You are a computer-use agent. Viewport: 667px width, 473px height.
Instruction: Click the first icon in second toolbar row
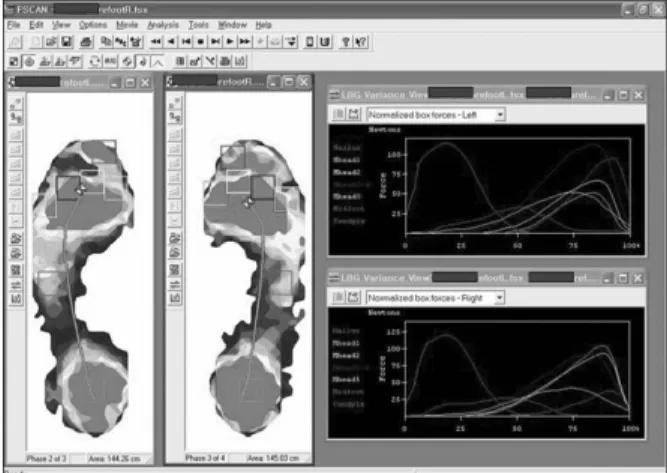[x=14, y=62]
